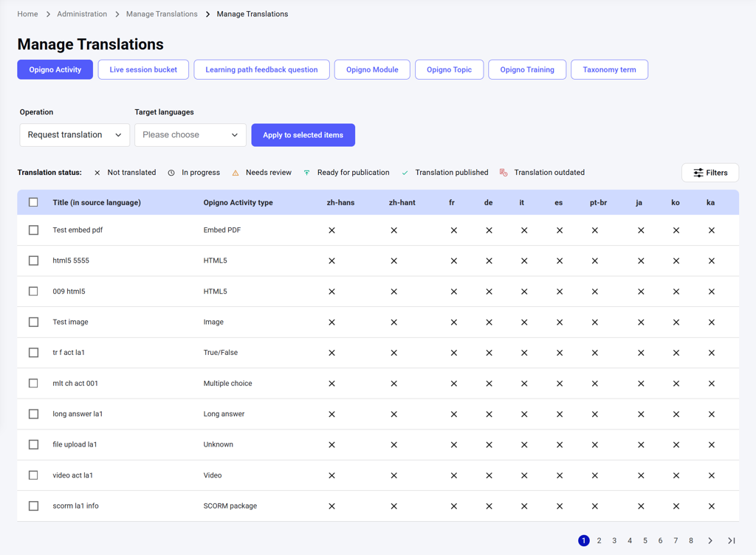Click the it status X for Test image
The image size is (756, 555).
click(x=524, y=323)
